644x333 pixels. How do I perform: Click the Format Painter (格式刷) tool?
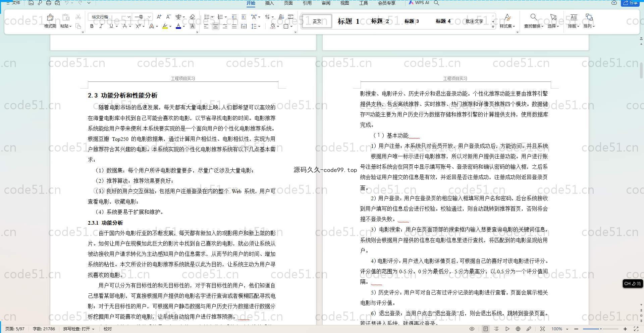(x=50, y=21)
